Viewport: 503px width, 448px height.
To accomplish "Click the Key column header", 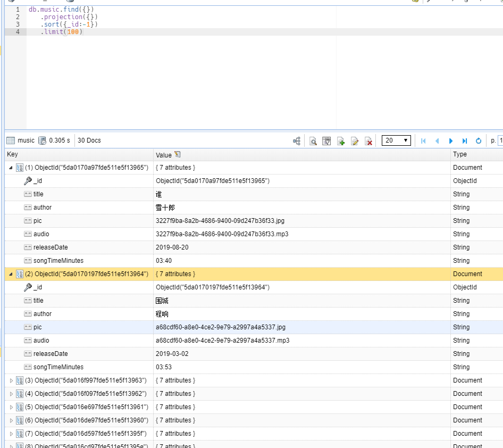I will point(12,154).
